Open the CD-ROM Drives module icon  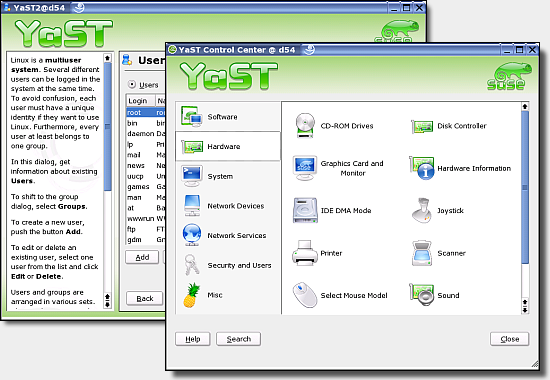tap(305, 126)
